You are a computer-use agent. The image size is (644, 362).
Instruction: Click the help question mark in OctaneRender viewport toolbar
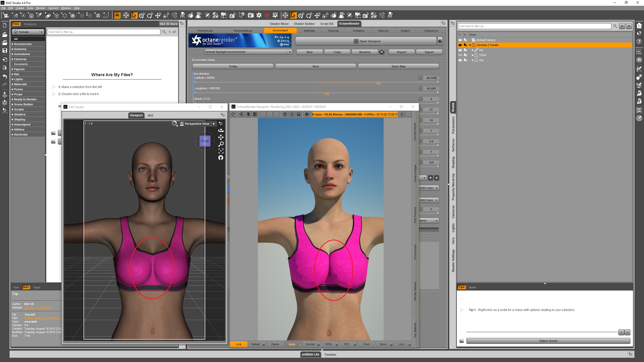307,114
